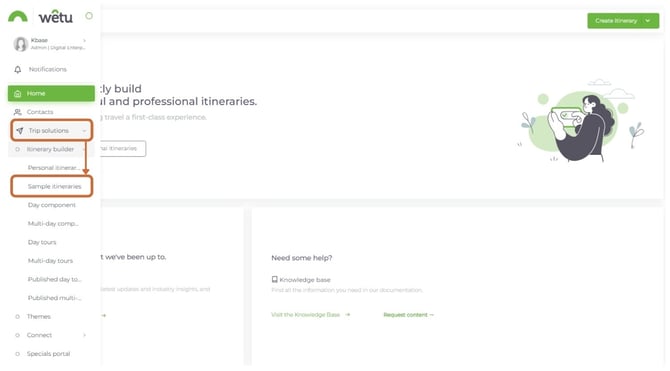Click the Need some help? heading
Image resolution: width=670 pixels, height=371 pixels.
coord(302,258)
